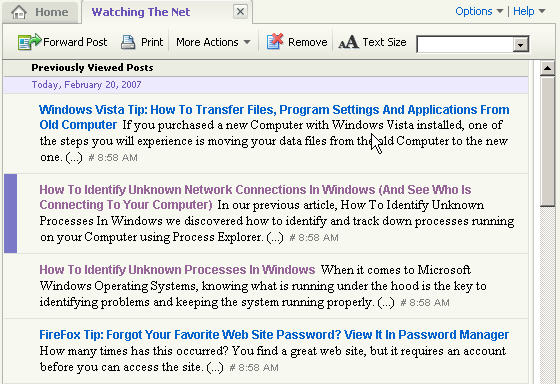Click the Remove red X icon
The width and height of the screenshot is (560, 384).
point(275,41)
